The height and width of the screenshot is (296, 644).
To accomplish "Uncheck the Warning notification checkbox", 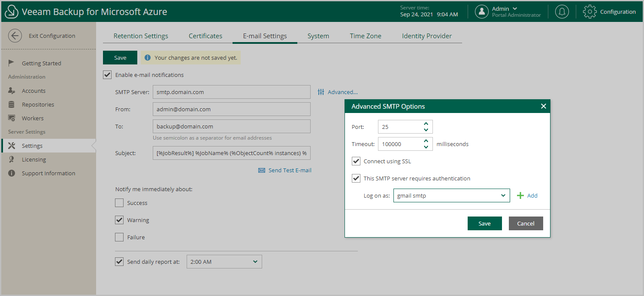I will pos(119,220).
